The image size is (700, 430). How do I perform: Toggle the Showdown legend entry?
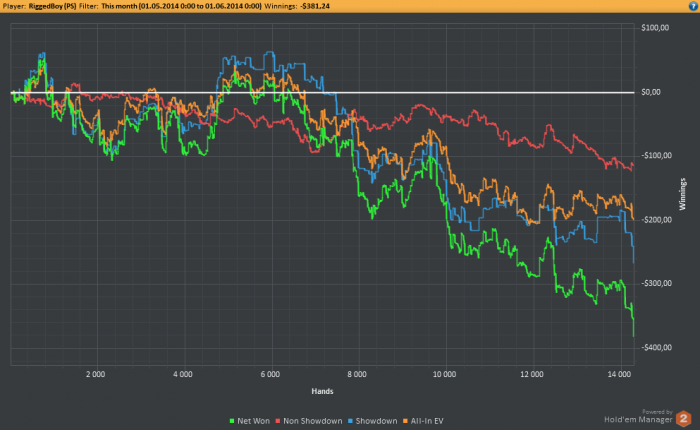point(373,421)
